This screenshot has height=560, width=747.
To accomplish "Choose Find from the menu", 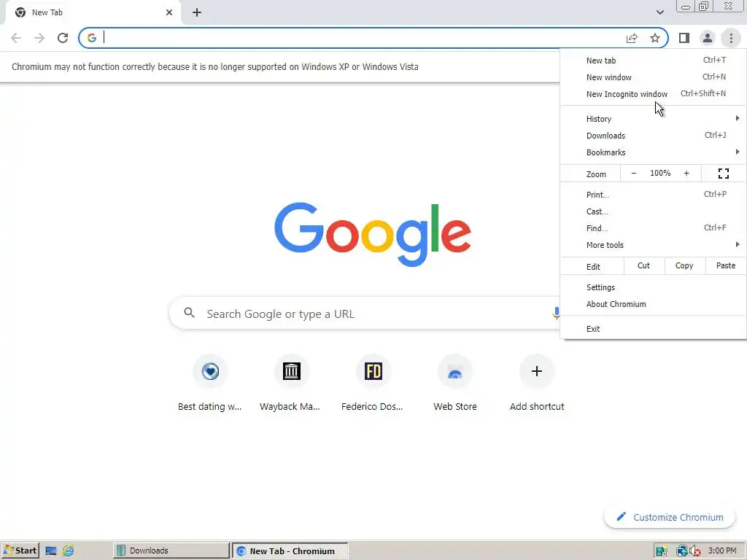I will (653, 228).
